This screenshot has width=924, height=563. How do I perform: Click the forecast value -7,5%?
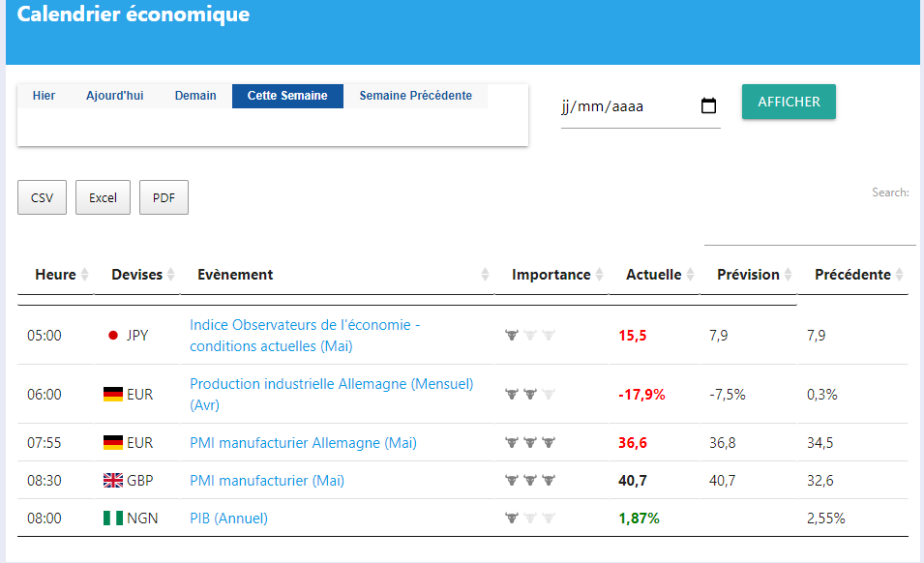pos(728,394)
